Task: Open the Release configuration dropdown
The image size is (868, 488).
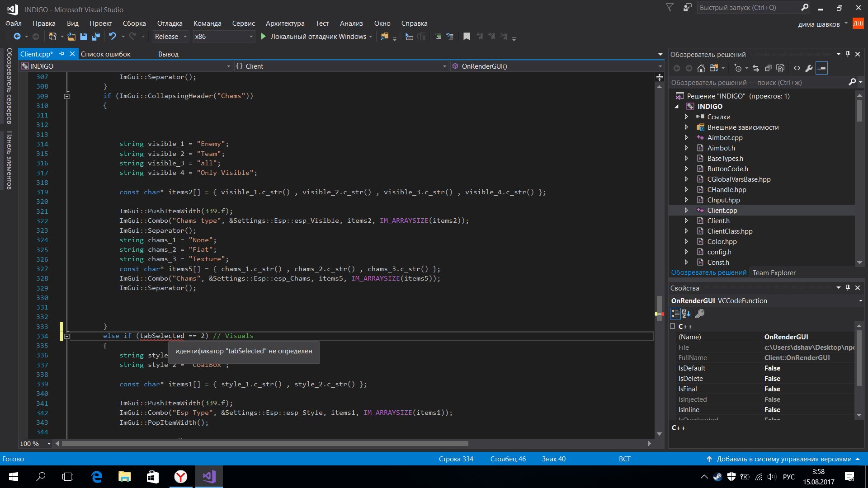Action: pyautogui.click(x=171, y=37)
